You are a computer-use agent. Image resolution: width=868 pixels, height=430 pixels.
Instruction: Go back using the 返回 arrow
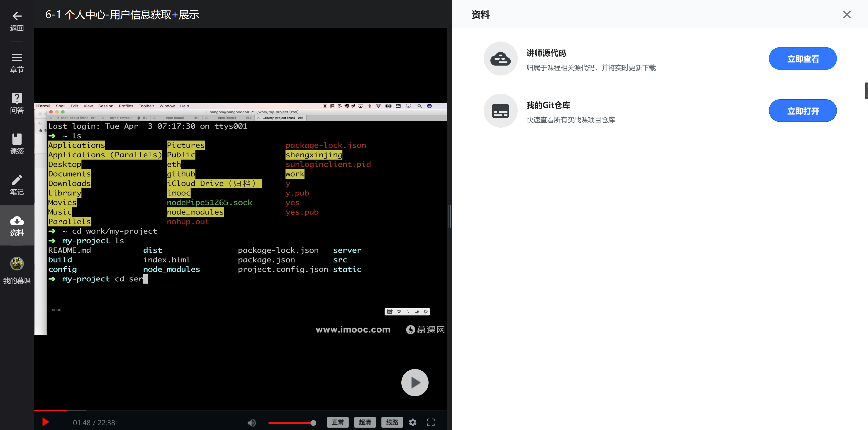tap(17, 21)
